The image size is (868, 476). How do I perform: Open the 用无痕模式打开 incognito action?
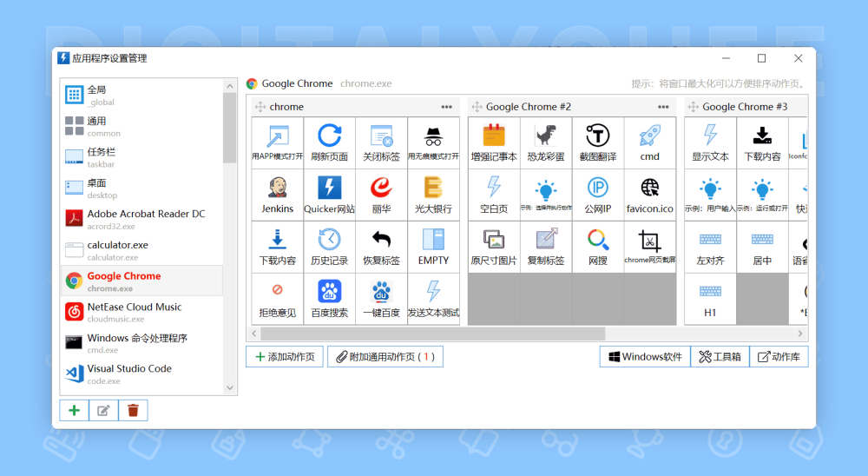pyautogui.click(x=433, y=143)
